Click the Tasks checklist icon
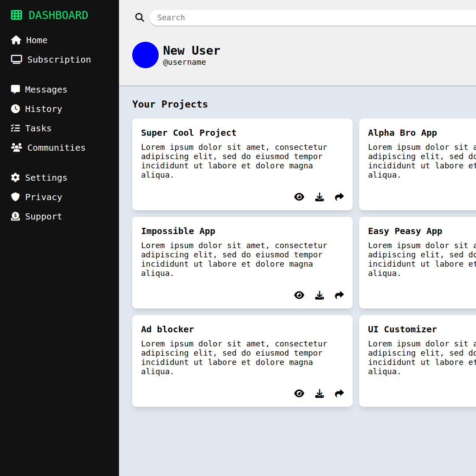The width and height of the screenshot is (476, 476). coord(15,128)
